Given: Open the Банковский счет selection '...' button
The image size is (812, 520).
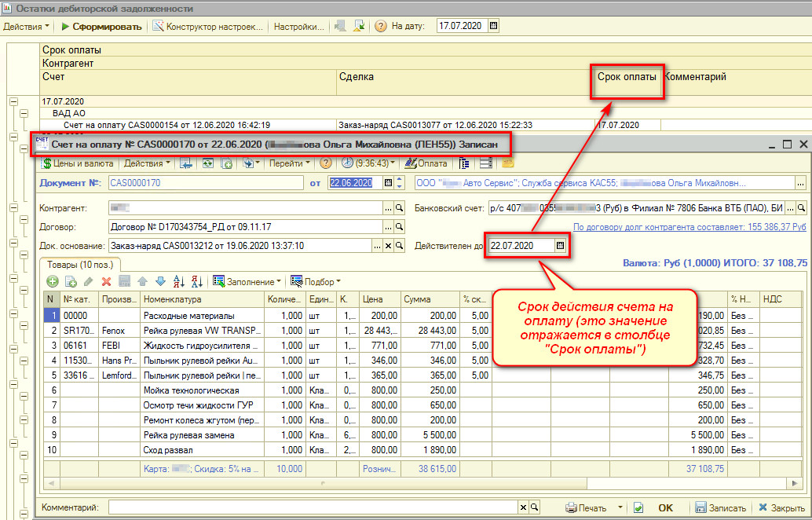Looking at the screenshot, I should point(790,208).
